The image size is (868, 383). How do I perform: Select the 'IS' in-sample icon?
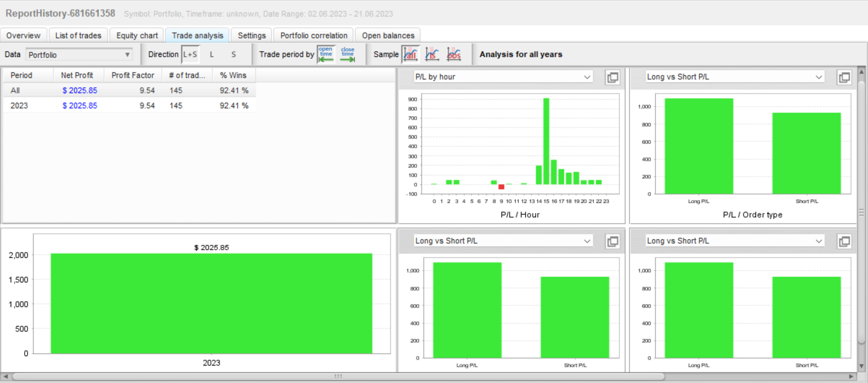(432, 54)
